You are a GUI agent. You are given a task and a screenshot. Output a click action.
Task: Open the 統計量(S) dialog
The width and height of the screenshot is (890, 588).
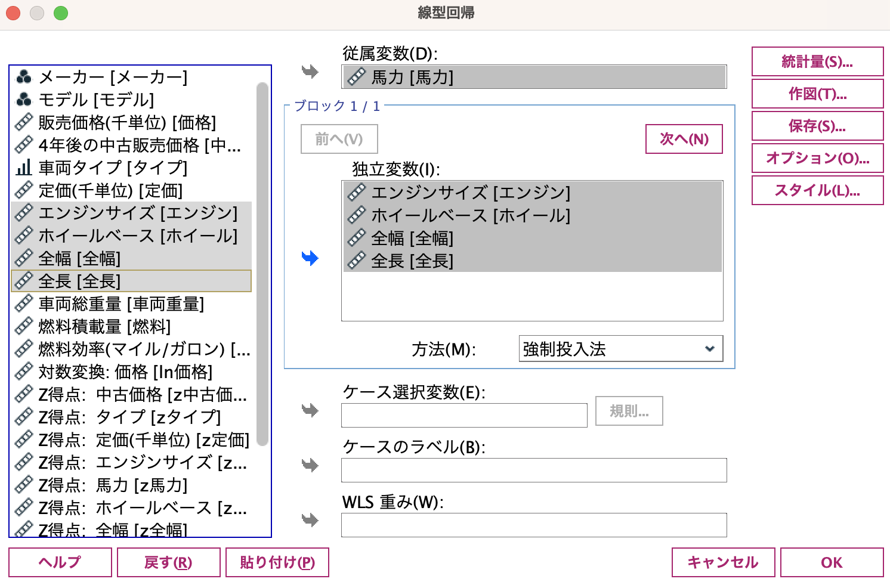817,61
